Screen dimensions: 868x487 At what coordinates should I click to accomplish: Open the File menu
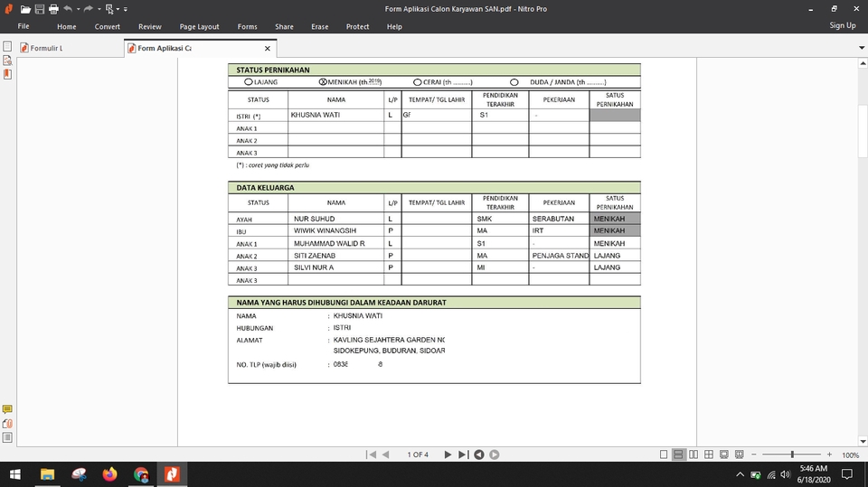[x=24, y=26]
